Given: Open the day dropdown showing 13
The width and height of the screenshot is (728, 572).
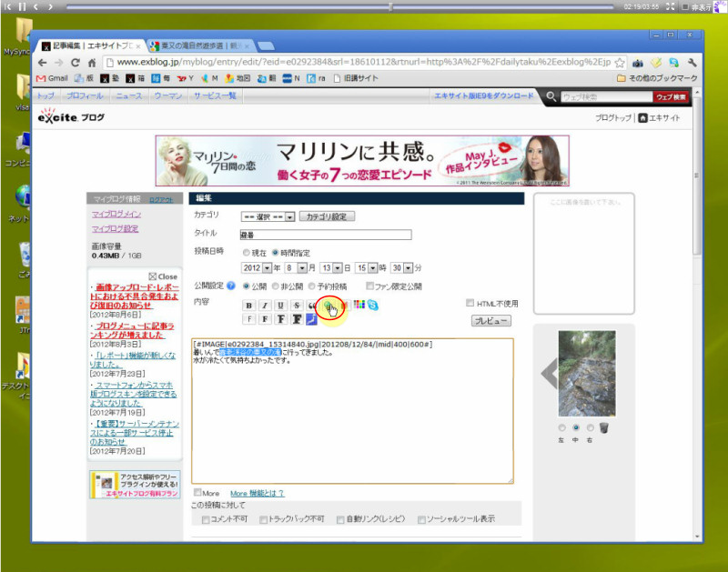Looking at the screenshot, I should pyautogui.click(x=331, y=267).
